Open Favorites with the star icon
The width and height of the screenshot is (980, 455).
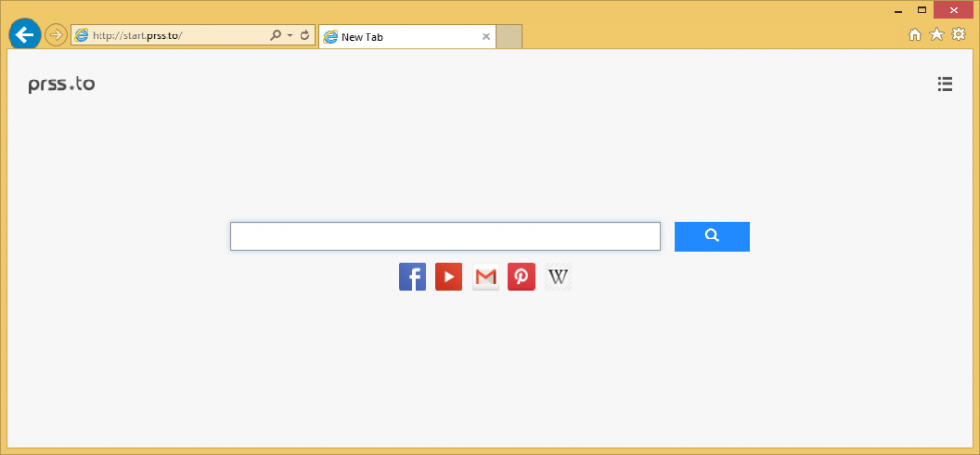click(936, 34)
